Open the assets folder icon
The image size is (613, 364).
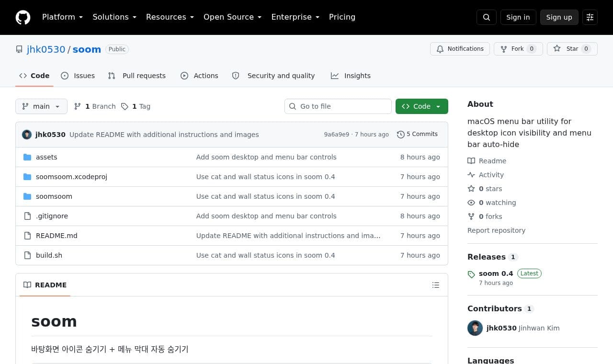(27, 157)
